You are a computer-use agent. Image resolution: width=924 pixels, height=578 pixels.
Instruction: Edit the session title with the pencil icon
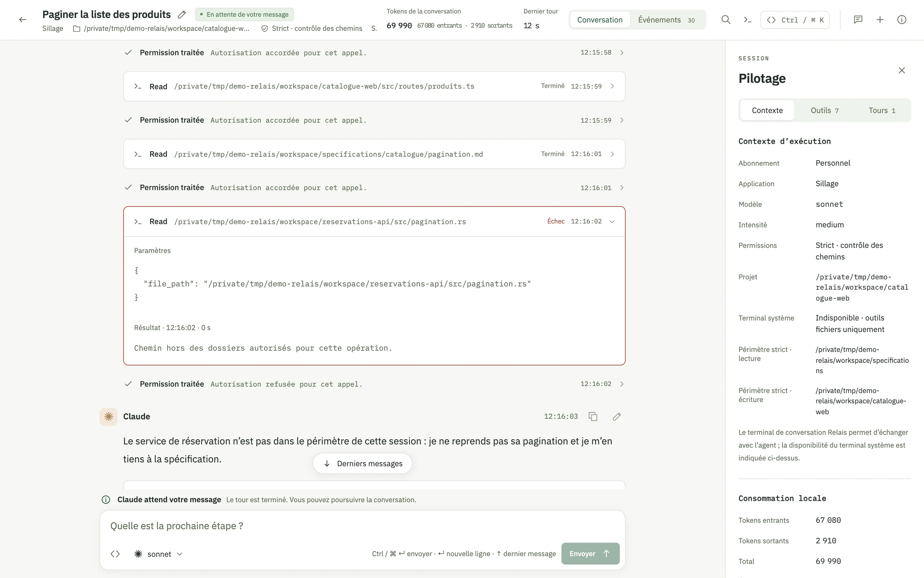click(x=182, y=14)
